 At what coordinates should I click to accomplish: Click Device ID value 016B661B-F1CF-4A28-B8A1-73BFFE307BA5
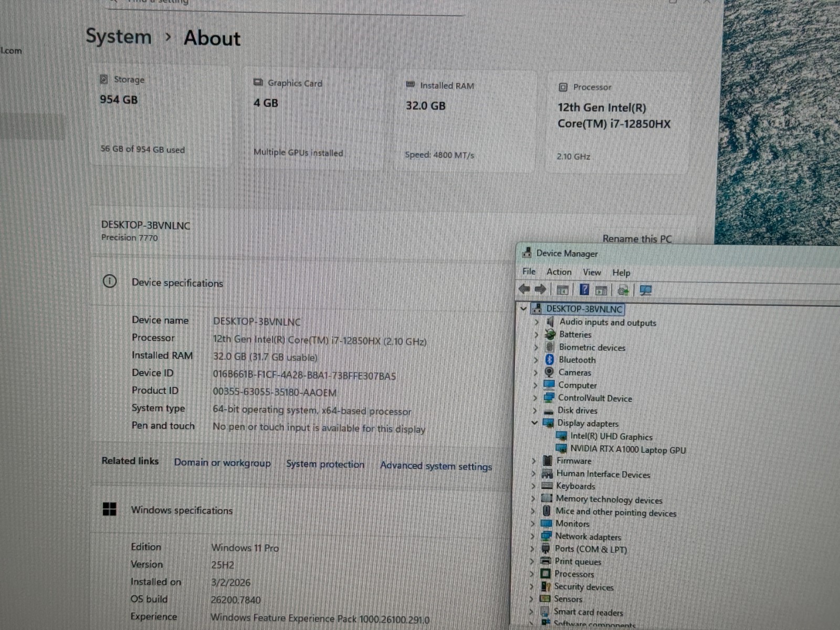304,375
